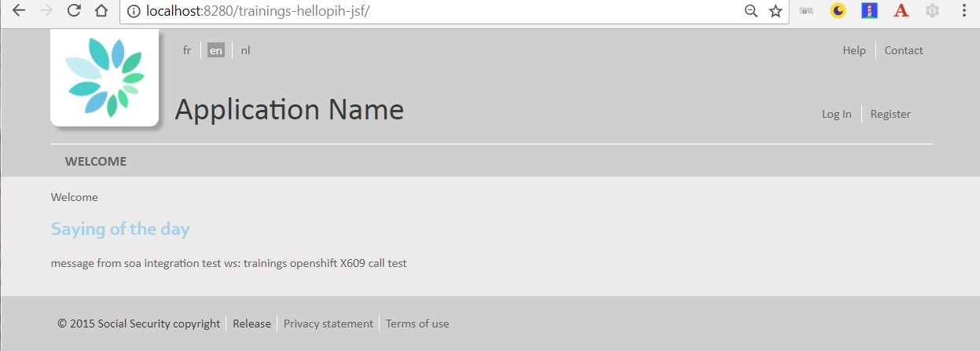Bookmark this page with the star icon
Screen dimensions: 980x351
[776, 11]
